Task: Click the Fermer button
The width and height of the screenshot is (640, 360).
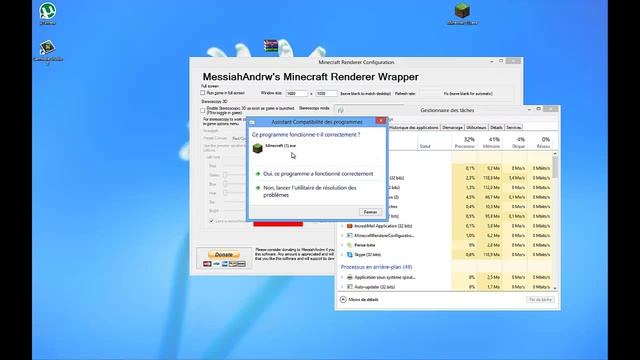Action: coord(370,212)
